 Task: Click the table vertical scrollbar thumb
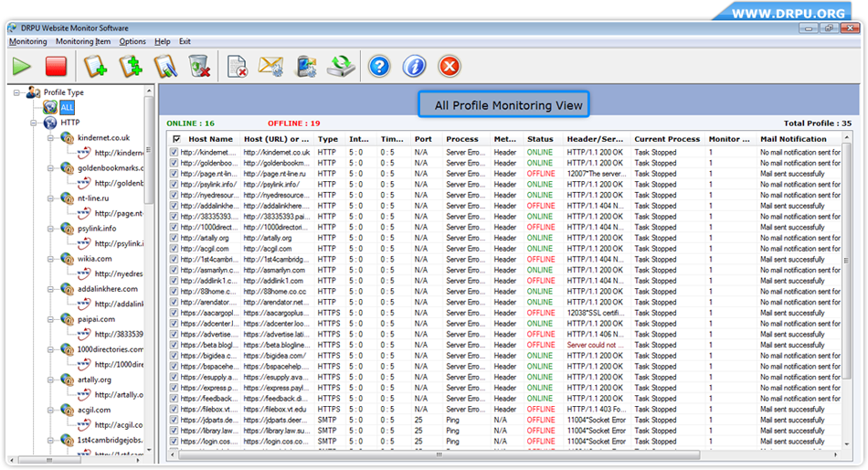click(846, 261)
